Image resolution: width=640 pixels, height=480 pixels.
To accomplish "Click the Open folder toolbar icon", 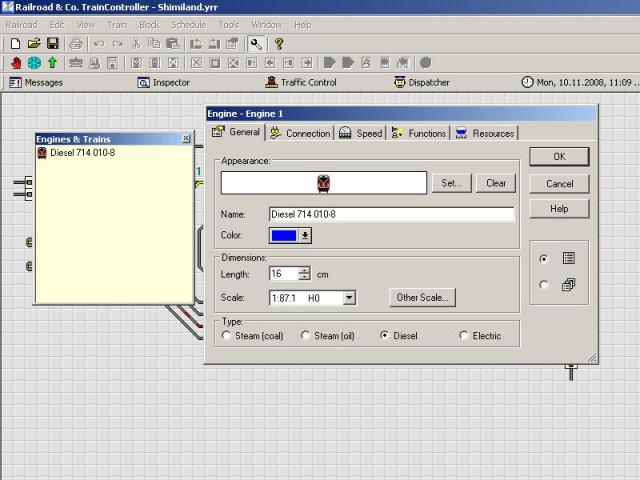I will click(x=34, y=44).
